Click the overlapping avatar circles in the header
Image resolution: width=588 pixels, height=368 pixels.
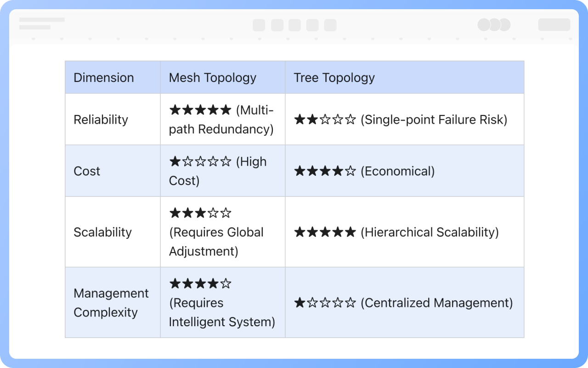coord(494,25)
